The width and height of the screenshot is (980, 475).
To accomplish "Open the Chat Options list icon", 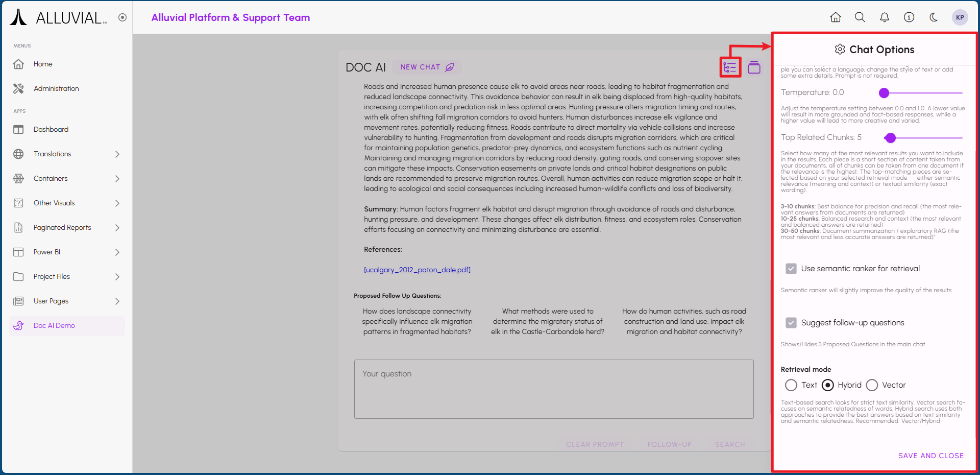I will [730, 67].
